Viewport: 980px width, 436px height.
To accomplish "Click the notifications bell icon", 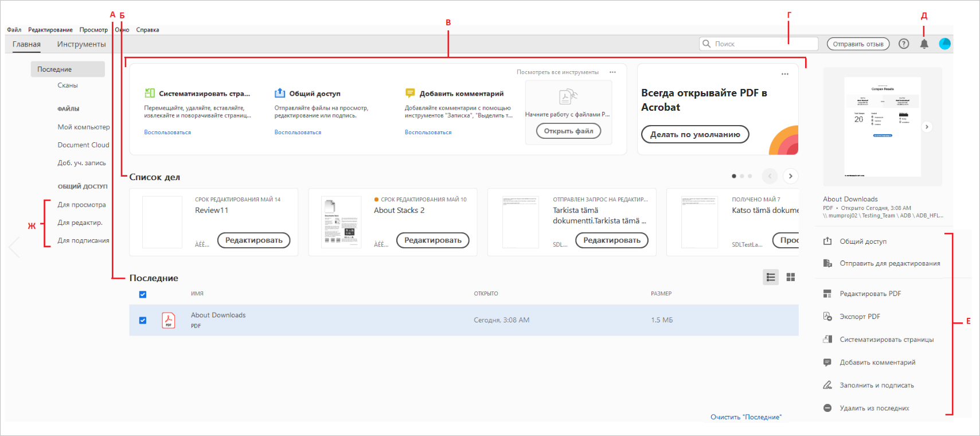I will [x=924, y=44].
